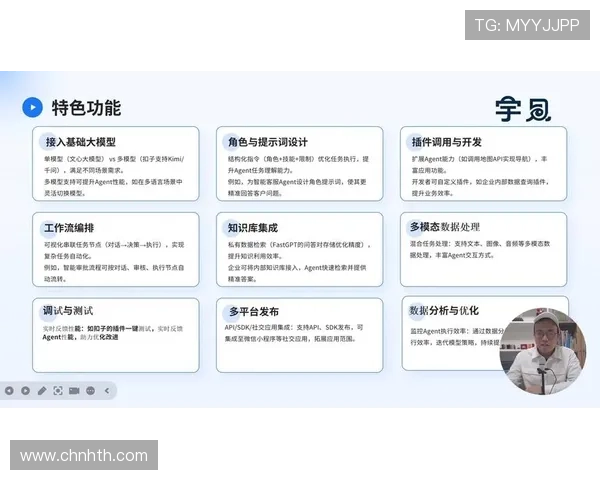600x480 pixels.
Task: Select the pen annotation tool
Action: point(42,391)
